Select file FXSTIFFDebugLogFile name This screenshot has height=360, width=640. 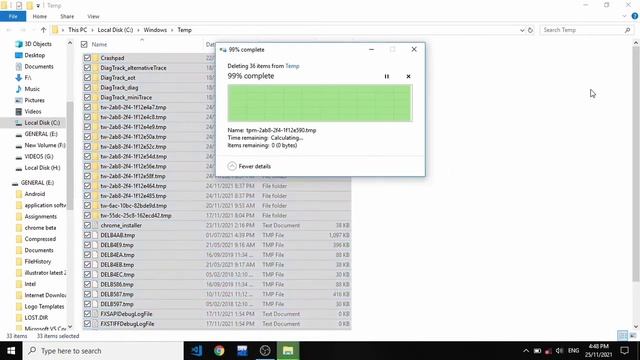(127, 324)
